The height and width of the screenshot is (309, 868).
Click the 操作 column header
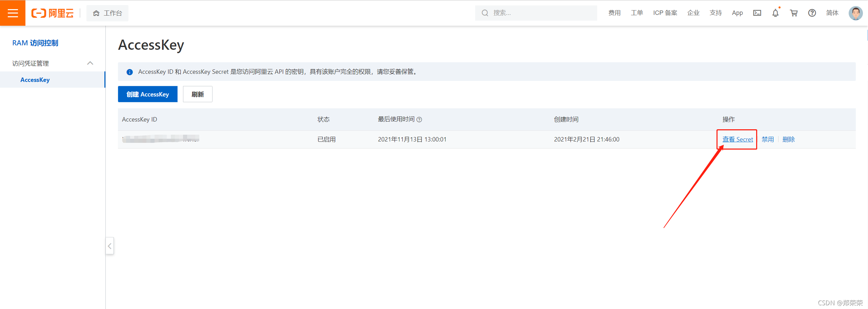[728, 119]
